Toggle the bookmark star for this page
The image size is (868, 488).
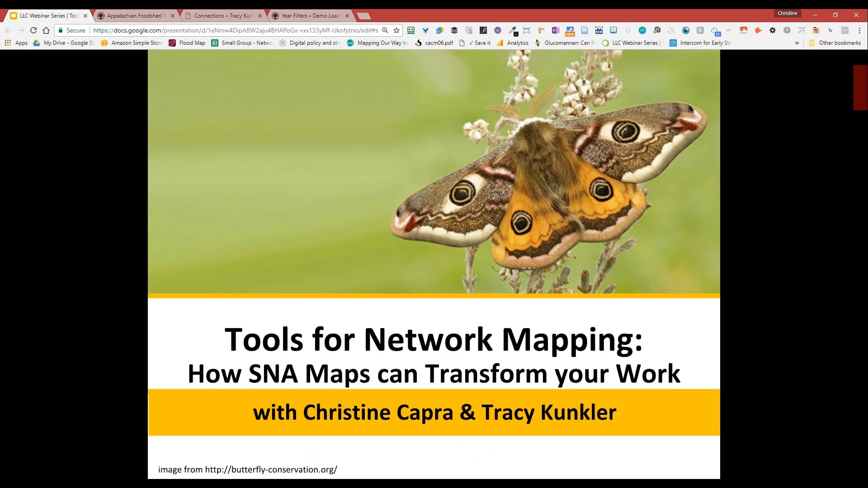click(396, 30)
